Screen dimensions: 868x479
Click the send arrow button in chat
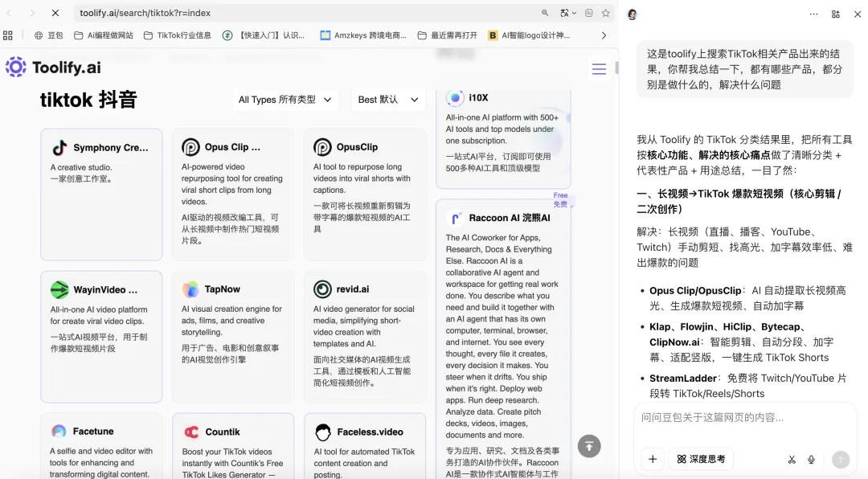pos(841,460)
